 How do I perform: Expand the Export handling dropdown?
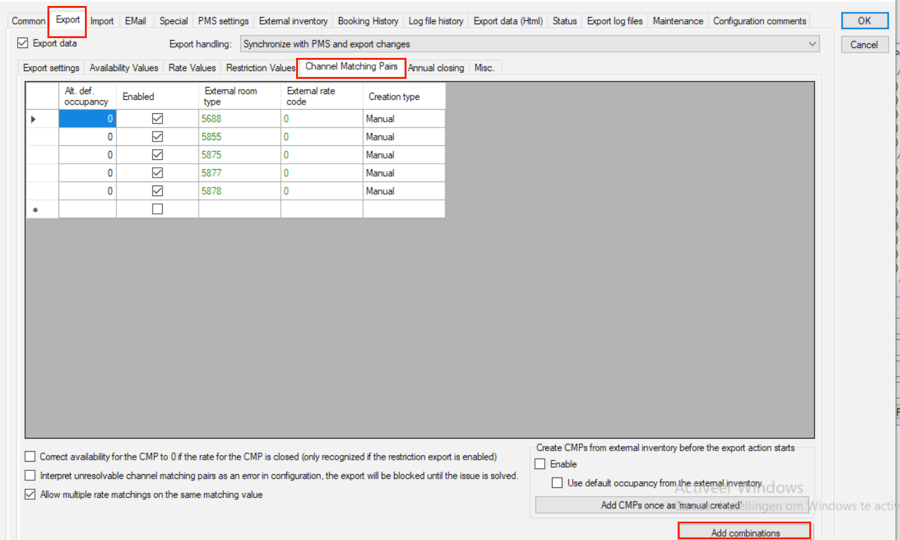pyautogui.click(x=811, y=44)
